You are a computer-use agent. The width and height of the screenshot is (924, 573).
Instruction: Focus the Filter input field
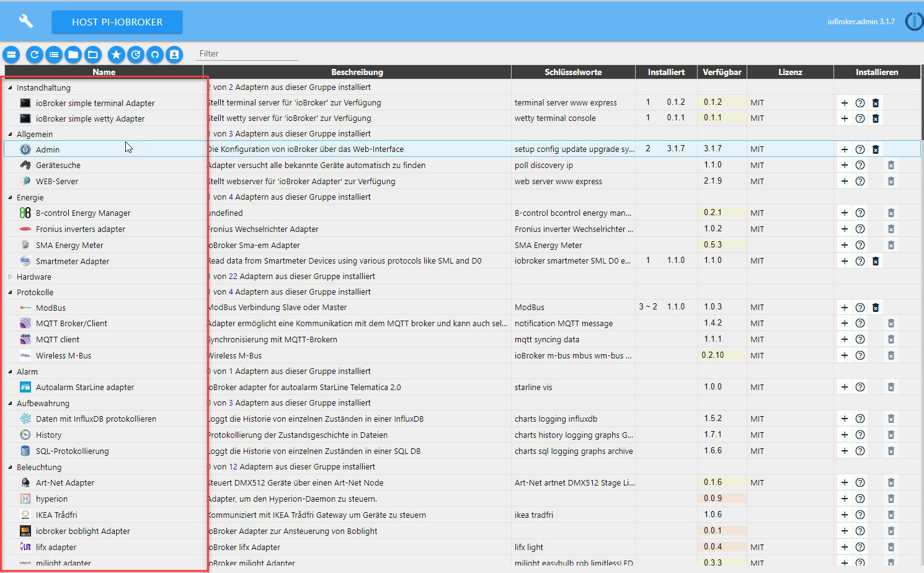click(x=247, y=53)
